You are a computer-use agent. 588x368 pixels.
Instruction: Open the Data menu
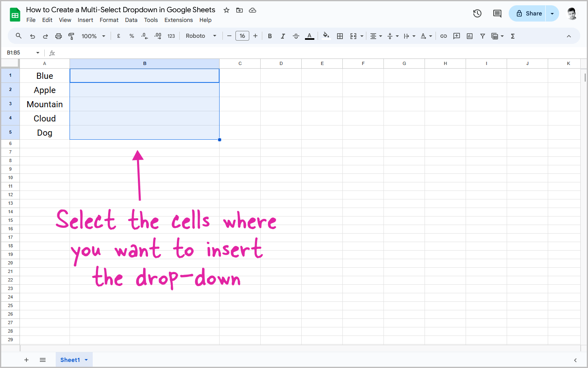[x=131, y=20]
